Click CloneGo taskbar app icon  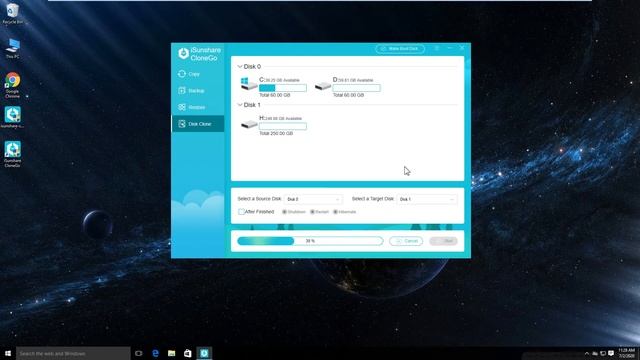tap(204, 353)
